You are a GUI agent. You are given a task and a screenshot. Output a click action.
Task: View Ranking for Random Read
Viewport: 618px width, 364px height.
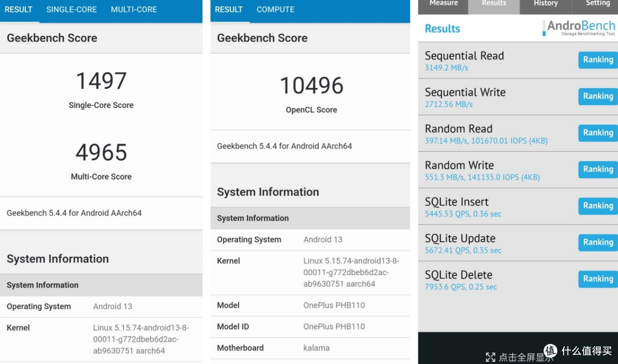pos(598,133)
